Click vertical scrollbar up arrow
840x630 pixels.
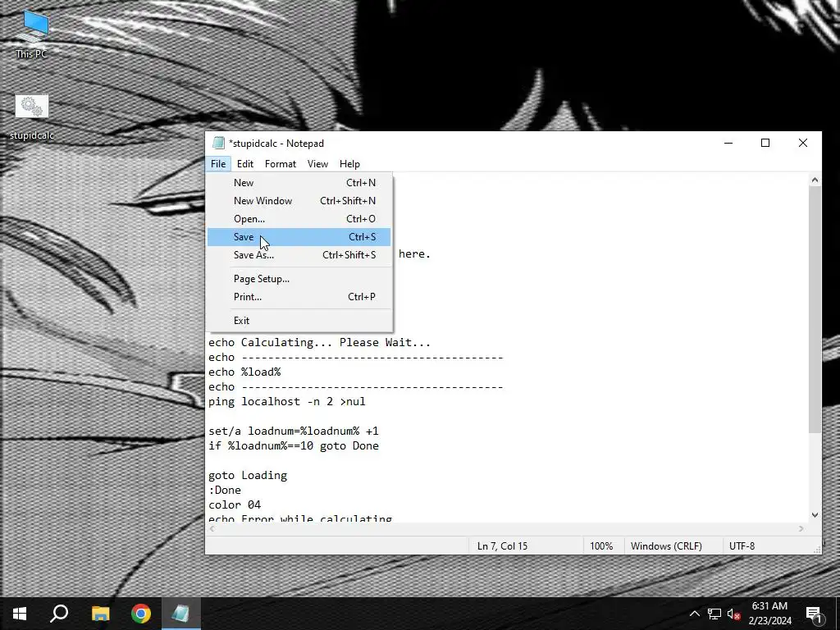point(815,180)
